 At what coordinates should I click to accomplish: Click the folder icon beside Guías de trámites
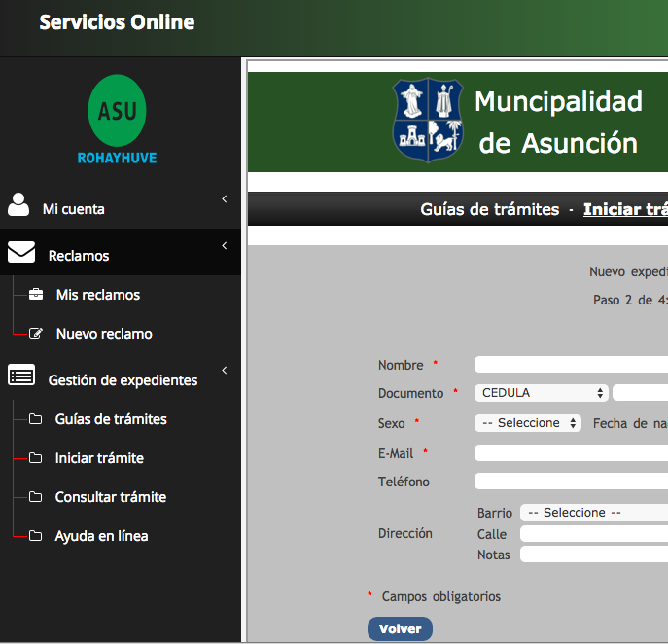coord(36,419)
